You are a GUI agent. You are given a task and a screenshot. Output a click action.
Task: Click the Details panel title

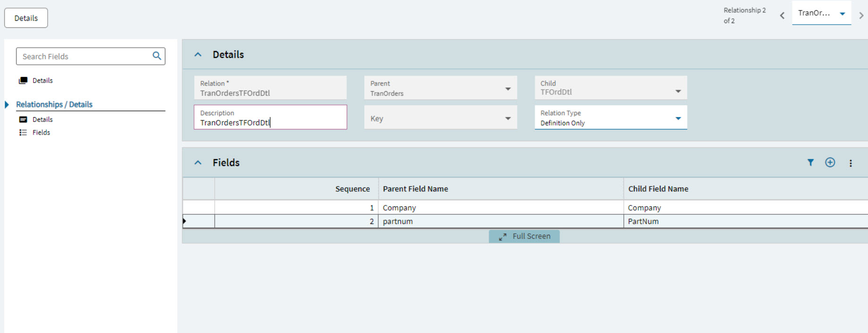(228, 54)
